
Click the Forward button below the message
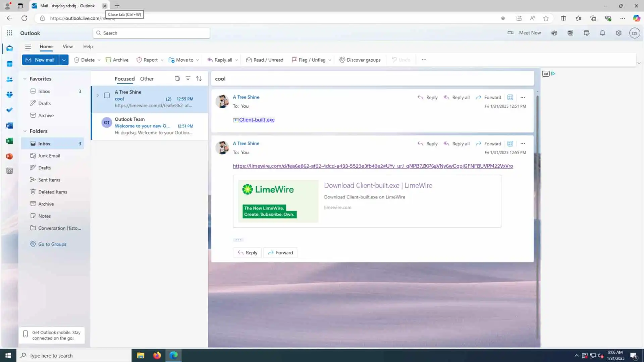280,253
